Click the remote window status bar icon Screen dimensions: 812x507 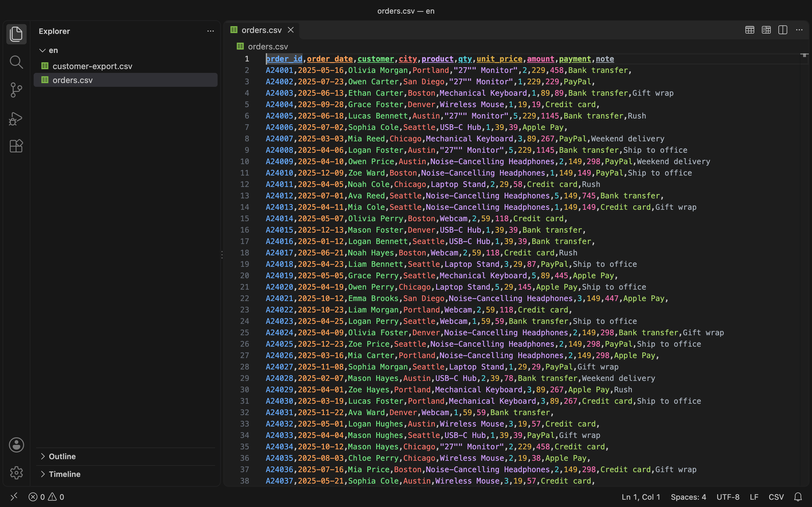tap(14, 497)
